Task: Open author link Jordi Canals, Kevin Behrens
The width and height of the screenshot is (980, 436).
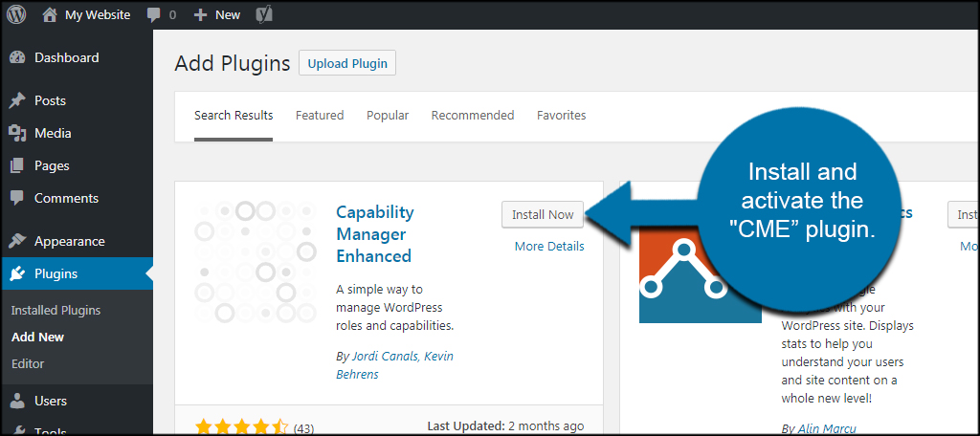Action: (x=394, y=365)
